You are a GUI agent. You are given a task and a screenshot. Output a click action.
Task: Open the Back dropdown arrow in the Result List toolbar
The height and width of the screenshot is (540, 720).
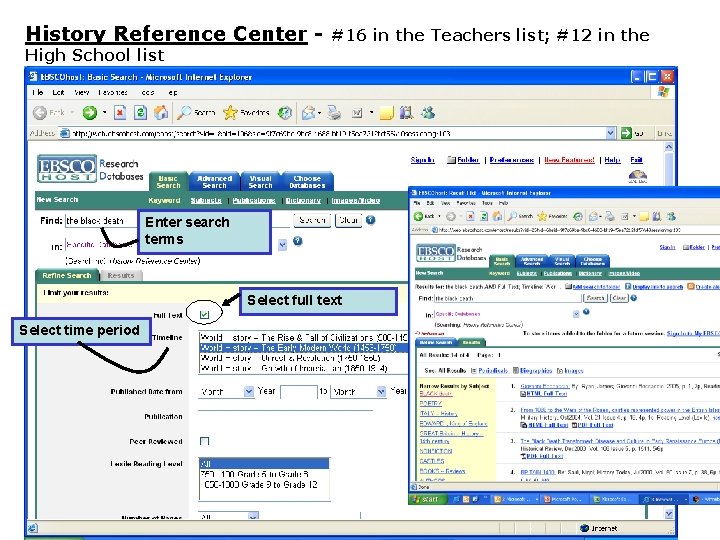pyautogui.click(x=439, y=216)
